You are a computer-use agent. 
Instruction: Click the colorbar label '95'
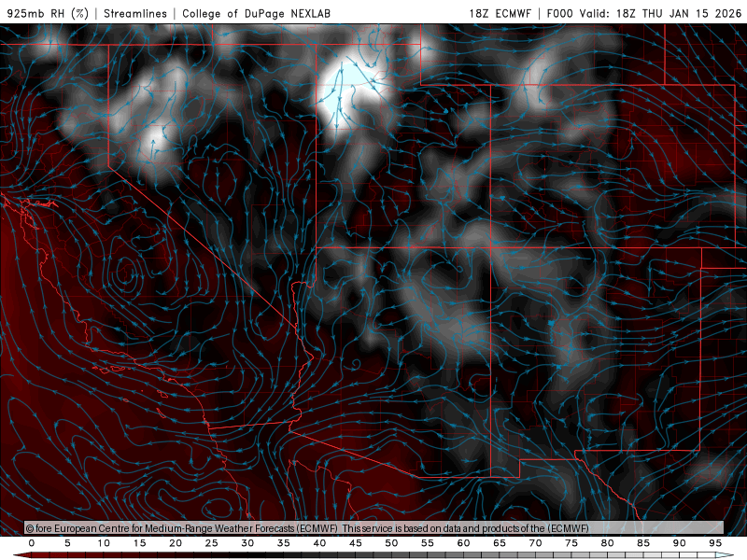pos(715,543)
